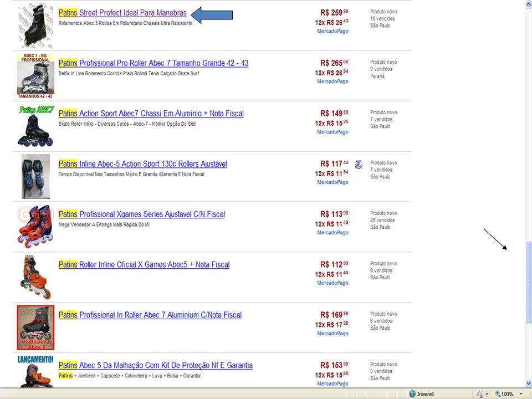Click MercadoPago under the R$ 117 price
The height and width of the screenshot is (399, 532).
click(332, 182)
